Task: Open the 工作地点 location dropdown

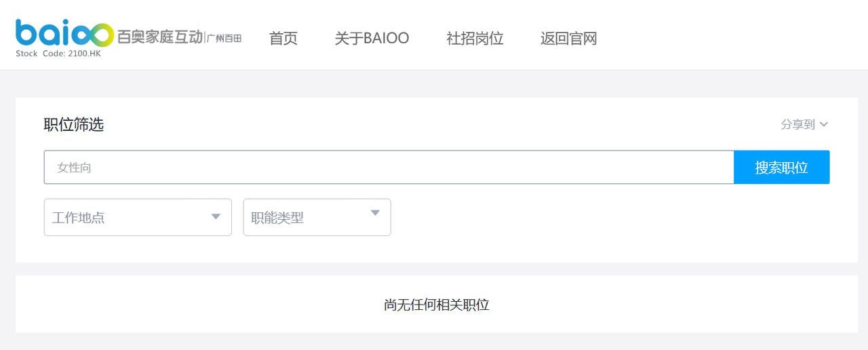Action: pos(138,217)
